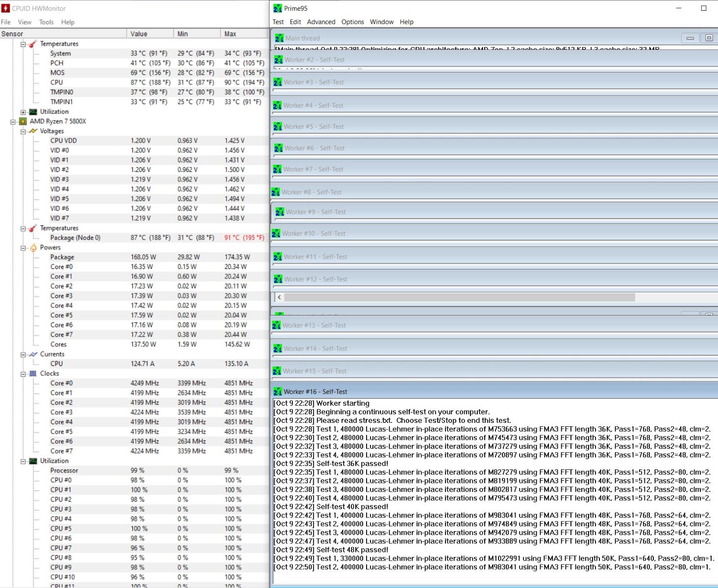Click the left arrow of Prime95 horizontal scrollbar
This screenshot has width=718, height=588.
click(x=279, y=297)
